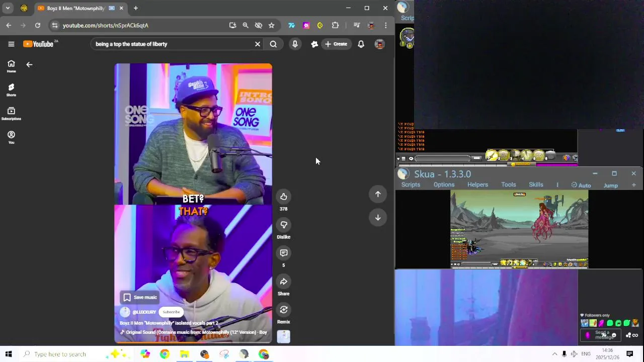Viewport: 644px width, 362px height.
Task: Open the system tray overflow chevron
Action: (554, 354)
